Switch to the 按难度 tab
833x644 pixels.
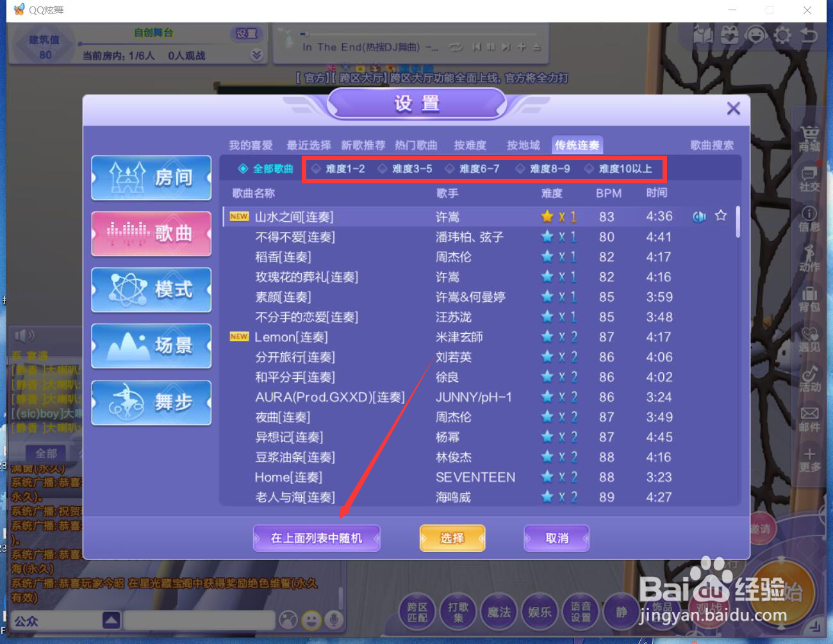click(470, 145)
